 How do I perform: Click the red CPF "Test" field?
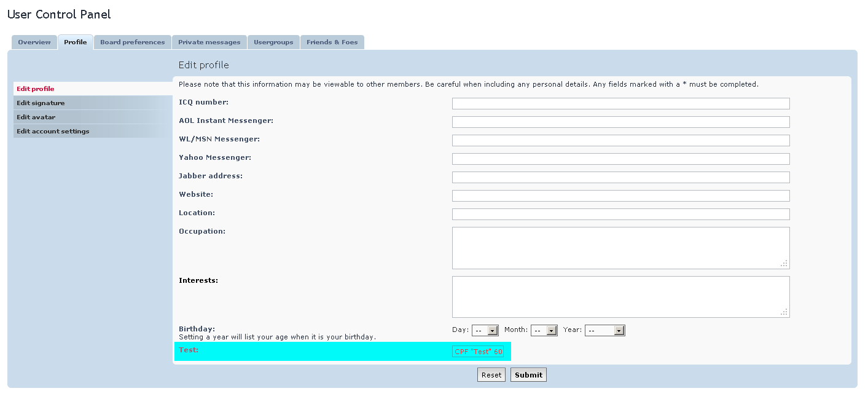[x=478, y=352]
